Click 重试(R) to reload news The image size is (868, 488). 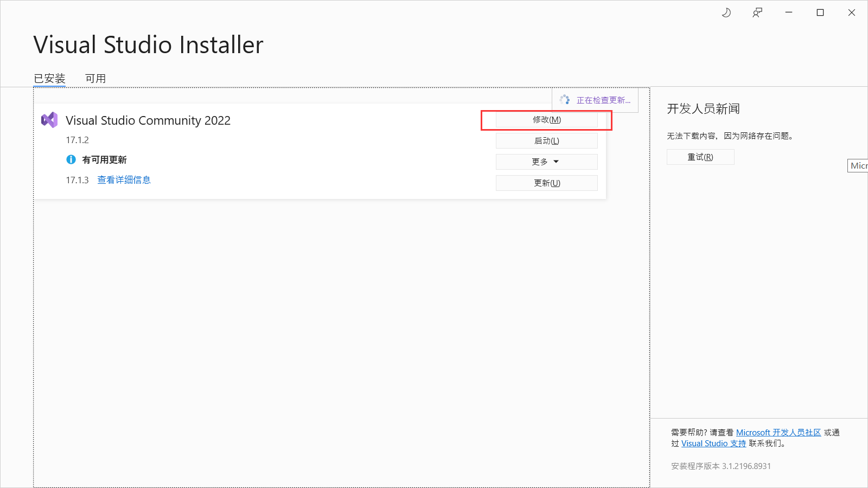click(700, 157)
